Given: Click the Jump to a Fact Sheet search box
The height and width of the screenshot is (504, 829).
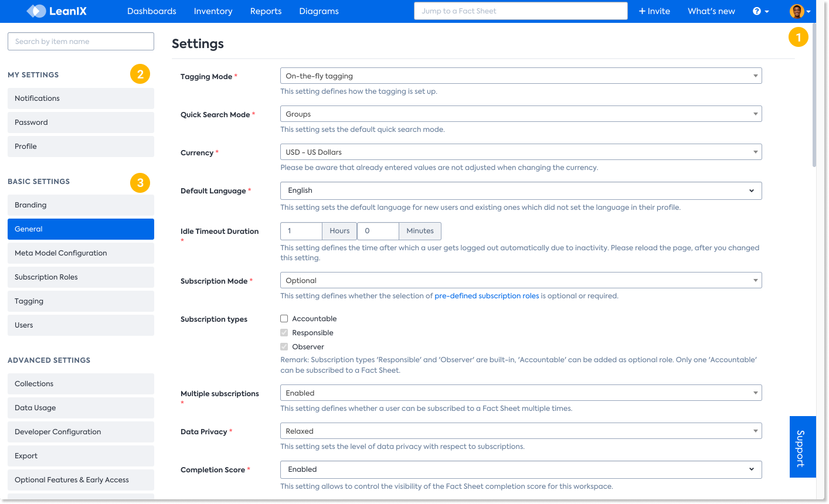Looking at the screenshot, I should (x=521, y=11).
